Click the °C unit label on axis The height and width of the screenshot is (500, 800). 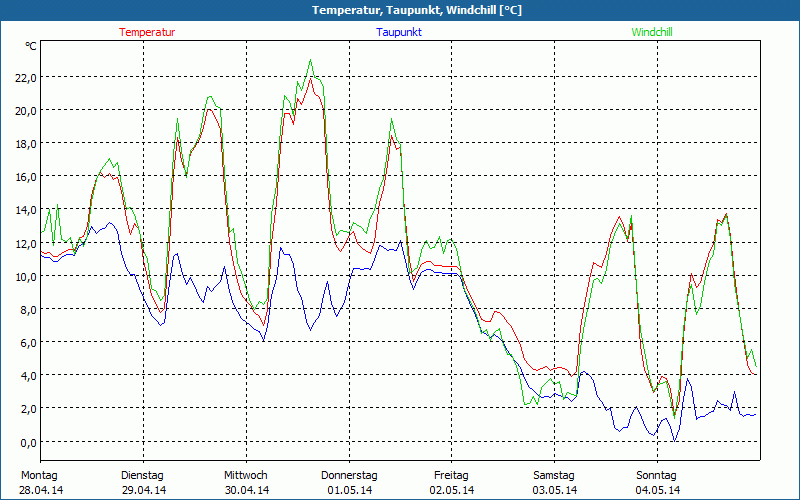31,46
